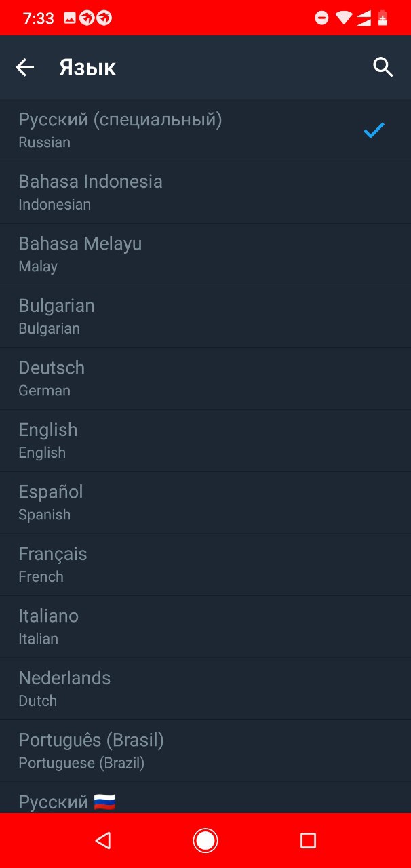Tap the back arrow icon
411x868 pixels.
pyautogui.click(x=25, y=67)
